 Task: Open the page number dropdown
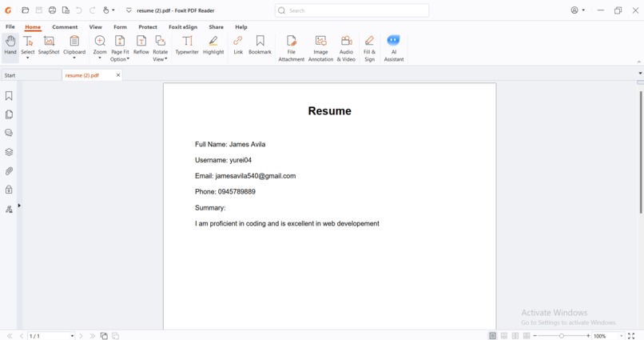coord(72,336)
